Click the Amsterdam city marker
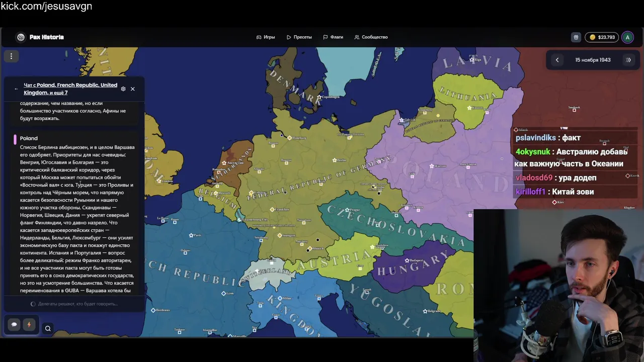The height and width of the screenshot is (362, 644). pyautogui.click(x=224, y=163)
